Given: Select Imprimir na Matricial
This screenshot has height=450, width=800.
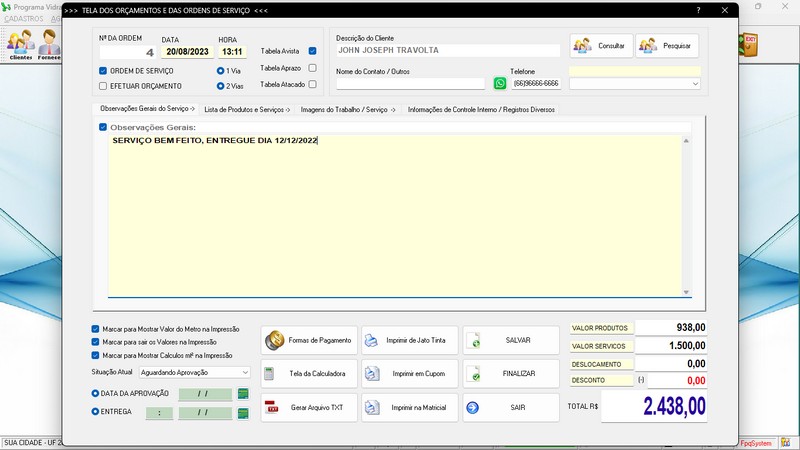Looking at the screenshot, I should (410, 408).
